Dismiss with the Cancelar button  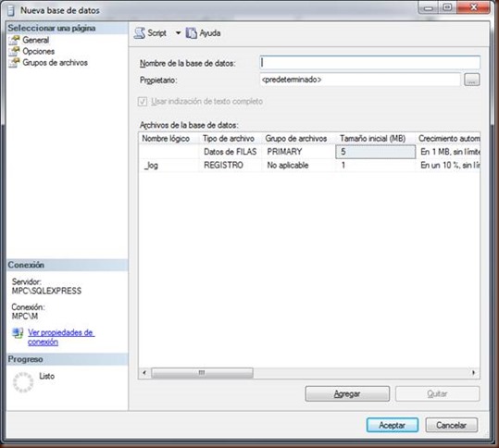pyautogui.click(x=451, y=425)
